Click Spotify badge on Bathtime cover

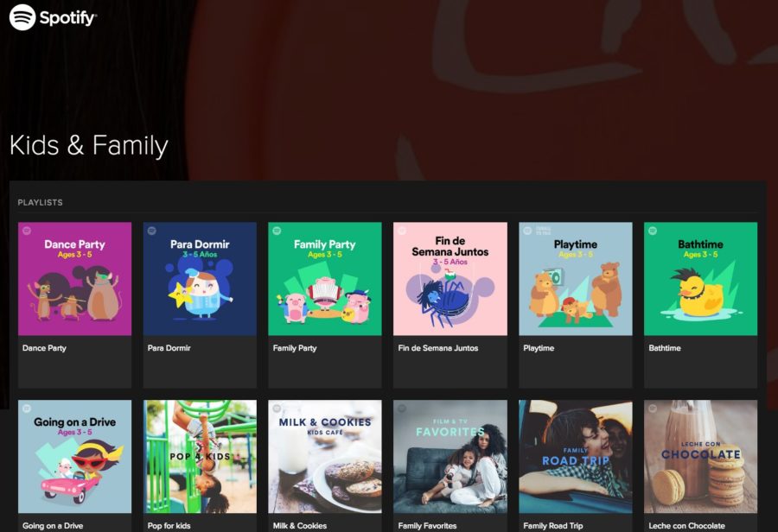[653, 231]
